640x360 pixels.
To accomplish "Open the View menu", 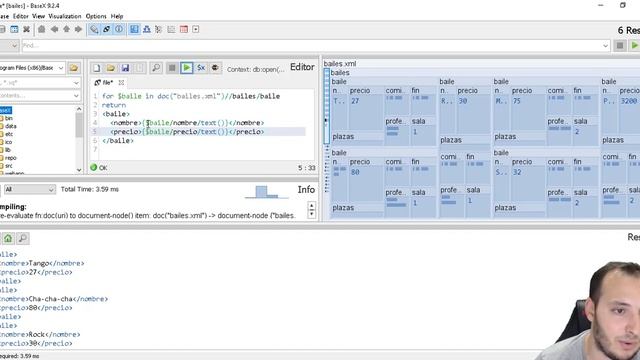I will tap(38, 16).
